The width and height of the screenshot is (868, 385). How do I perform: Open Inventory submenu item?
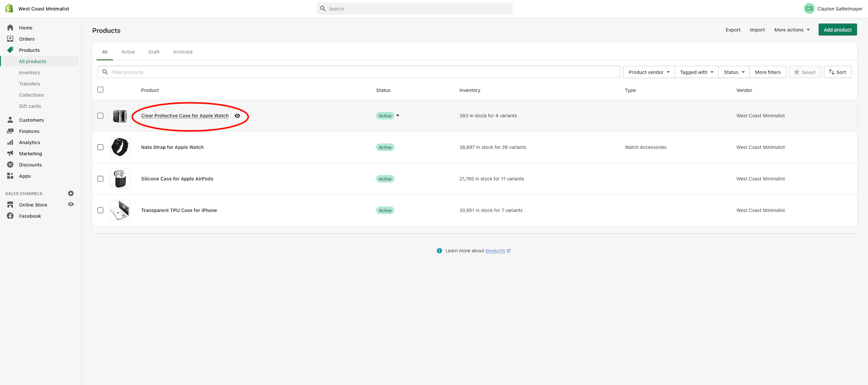coord(30,72)
